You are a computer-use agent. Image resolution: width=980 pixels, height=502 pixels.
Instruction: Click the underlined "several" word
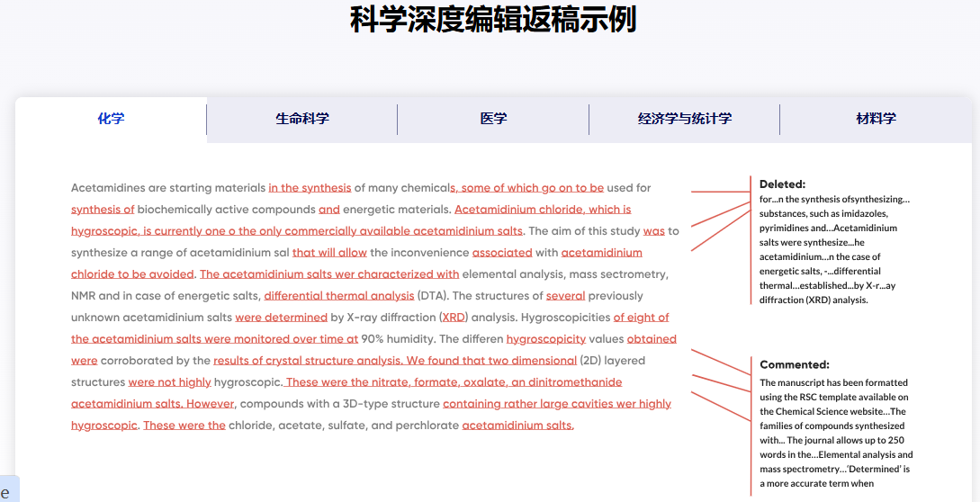565,296
